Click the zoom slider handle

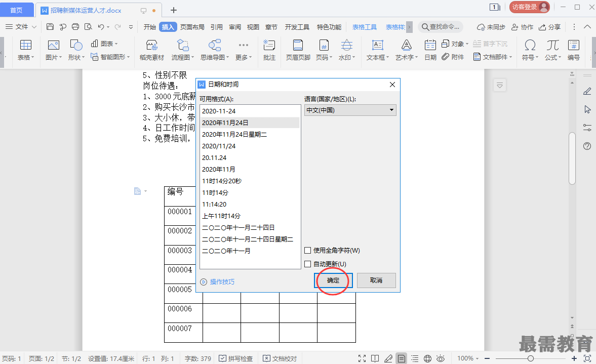tap(531, 358)
